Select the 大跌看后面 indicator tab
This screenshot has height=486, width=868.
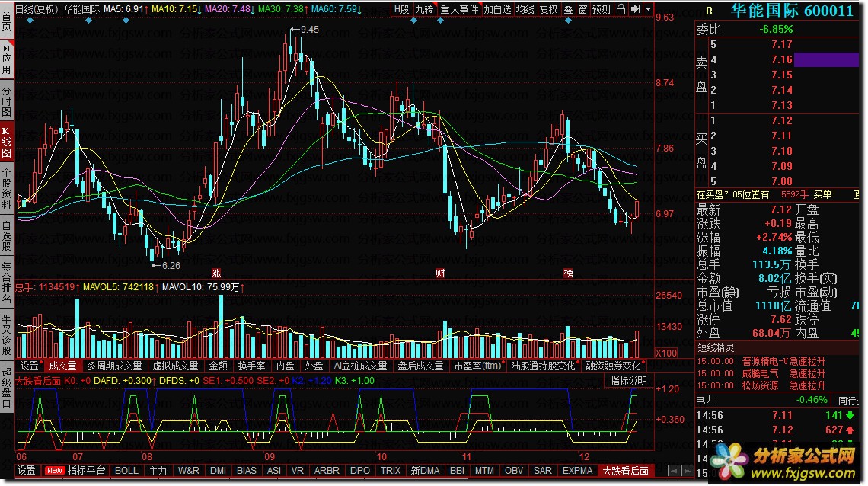626,471
